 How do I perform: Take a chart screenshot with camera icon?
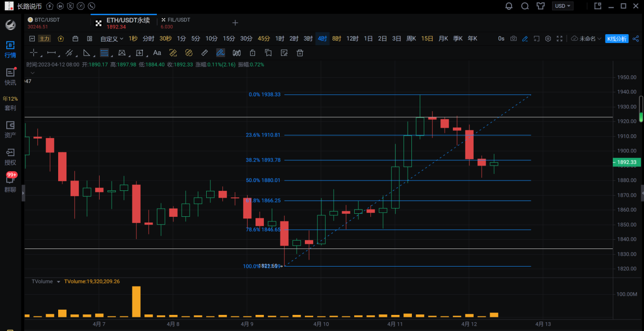coord(514,39)
